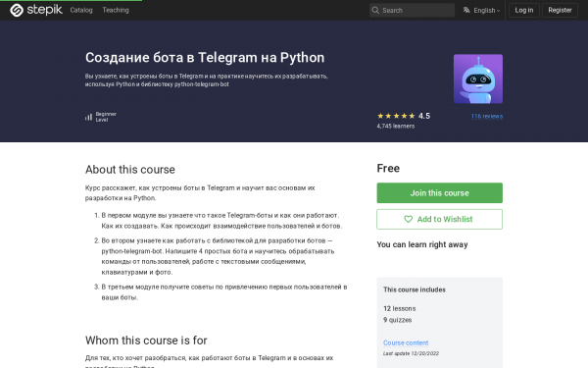Click the five-star rating stars
The width and height of the screenshot is (588, 368).
click(396, 116)
